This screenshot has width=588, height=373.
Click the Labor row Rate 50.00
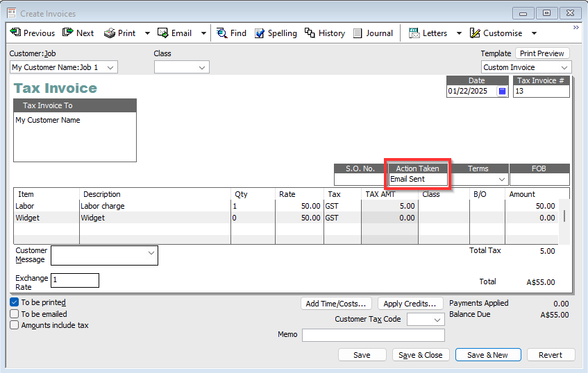click(x=299, y=206)
